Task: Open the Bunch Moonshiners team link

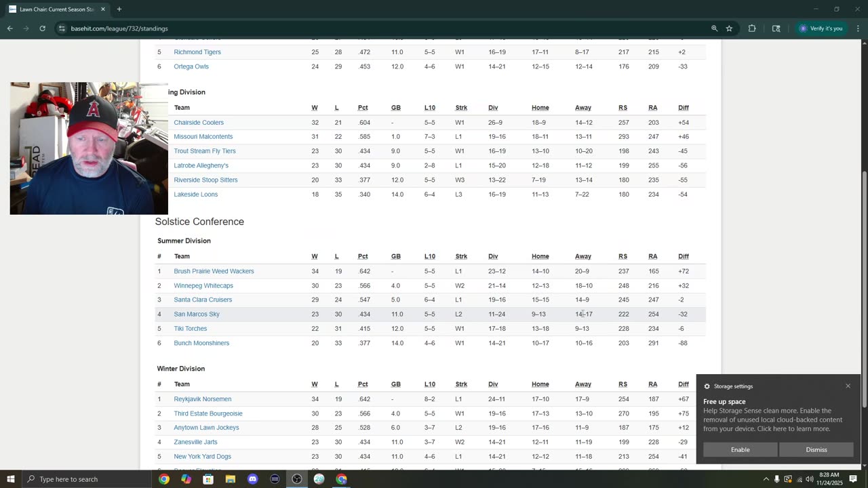Action: [201, 343]
